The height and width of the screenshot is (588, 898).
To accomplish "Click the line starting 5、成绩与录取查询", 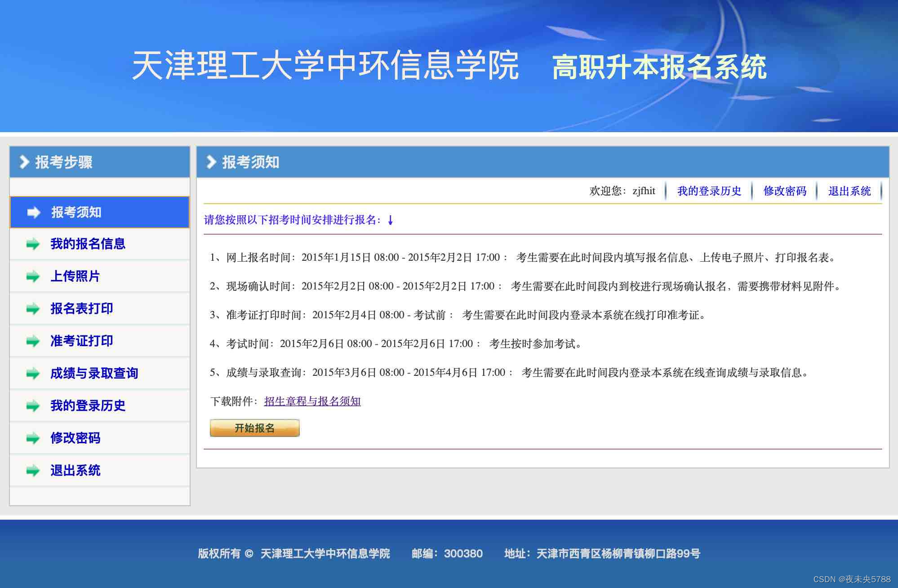I will click(x=509, y=373).
